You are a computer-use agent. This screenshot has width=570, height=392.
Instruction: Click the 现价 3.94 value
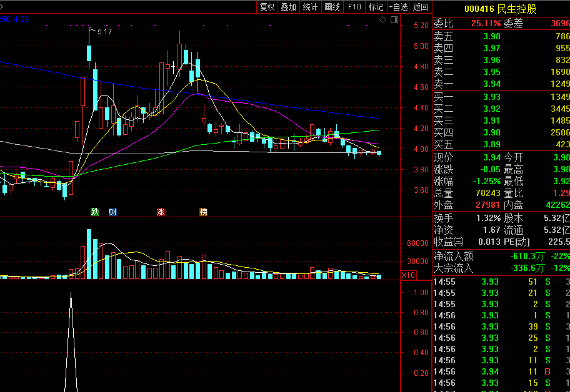pos(492,157)
